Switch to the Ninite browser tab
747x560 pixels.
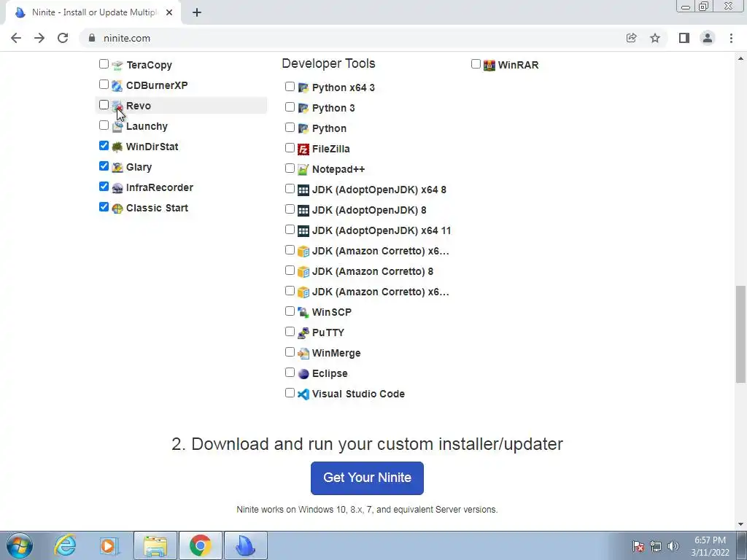(x=93, y=12)
